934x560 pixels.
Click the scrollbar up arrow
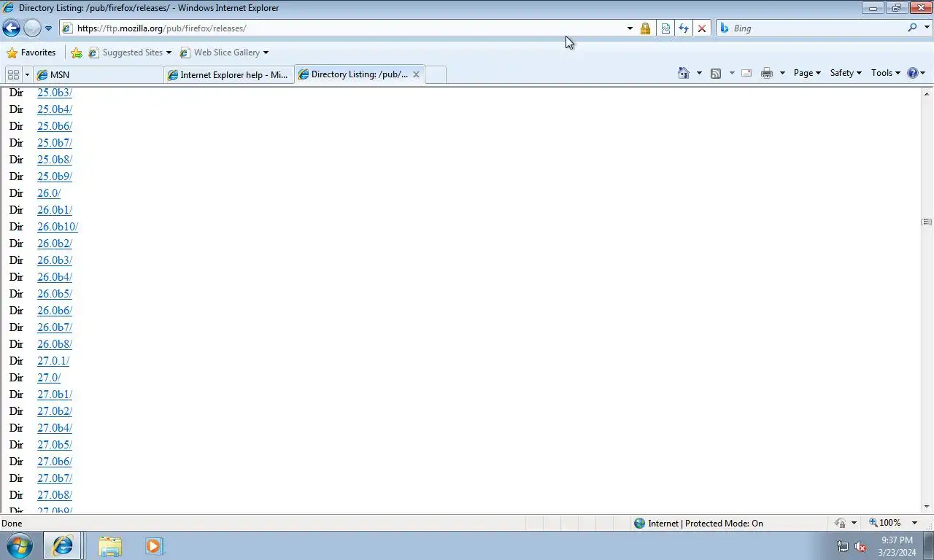pyautogui.click(x=927, y=93)
